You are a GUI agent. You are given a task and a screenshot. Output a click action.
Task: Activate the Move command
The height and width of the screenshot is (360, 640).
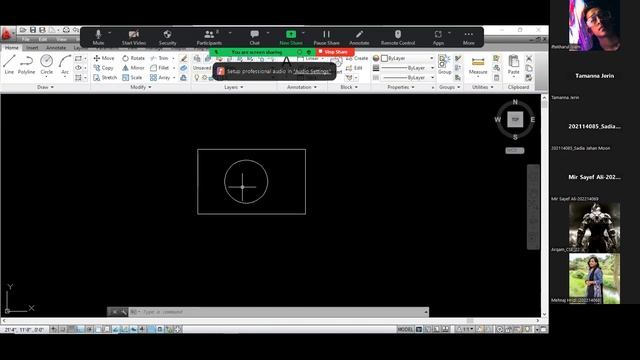tap(104, 58)
